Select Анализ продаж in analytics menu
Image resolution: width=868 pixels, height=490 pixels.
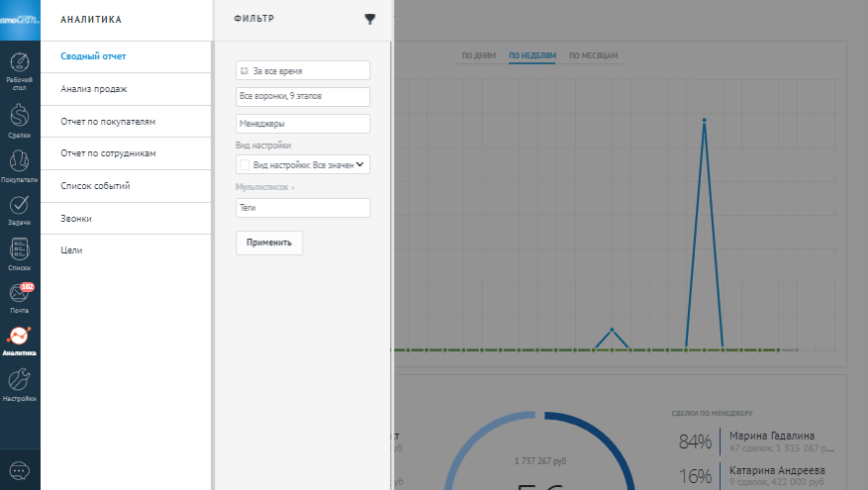[94, 89]
